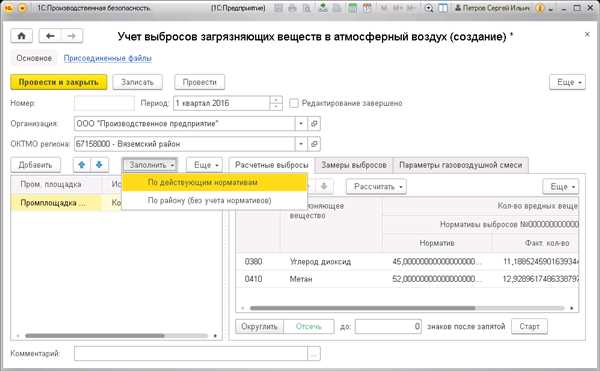Image resolution: width=600 pixels, height=371 pixels.
Task: Open the Присоединенные файлы link
Action: 108,58
